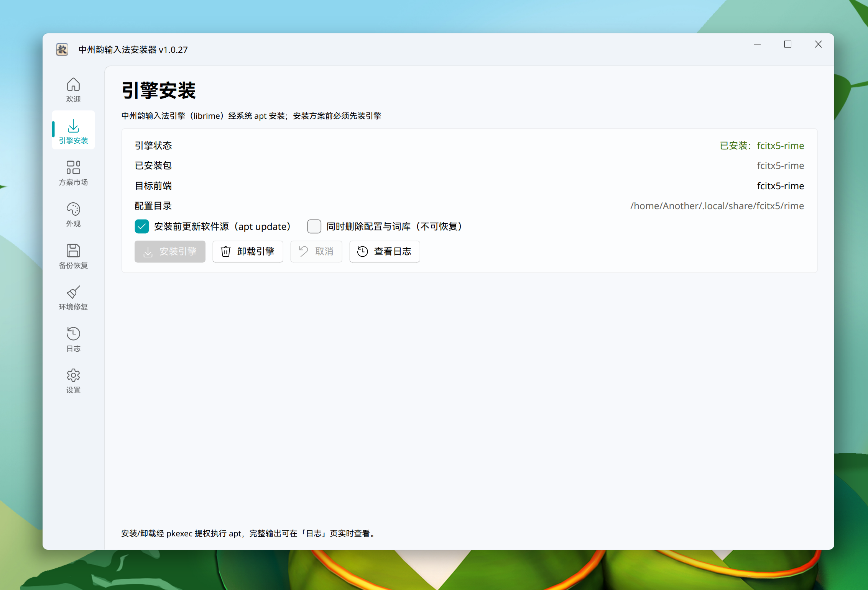Select the 引擎安装 sidebar item

(73, 131)
